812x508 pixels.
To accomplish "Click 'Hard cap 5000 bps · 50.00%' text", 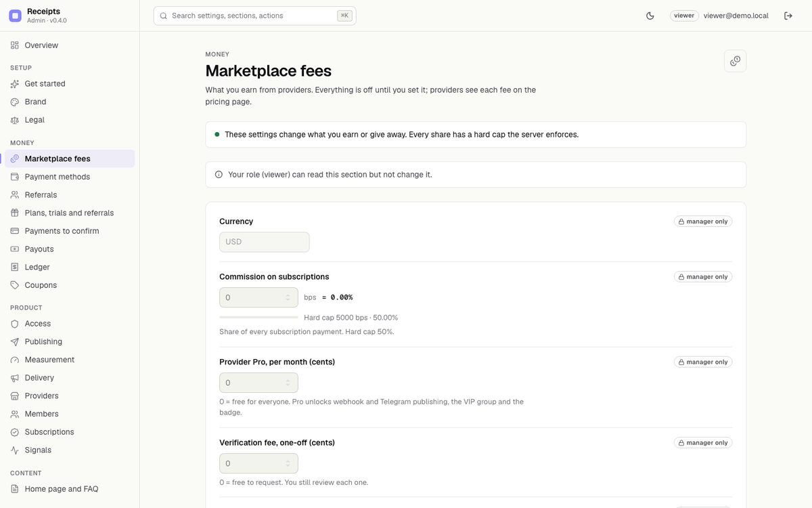I will (x=351, y=318).
